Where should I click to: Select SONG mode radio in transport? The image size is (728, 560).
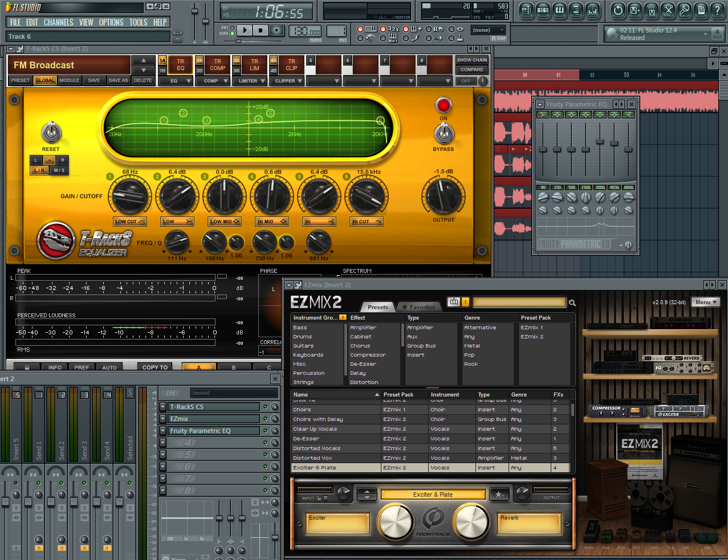pyautogui.click(x=233, y=33)
